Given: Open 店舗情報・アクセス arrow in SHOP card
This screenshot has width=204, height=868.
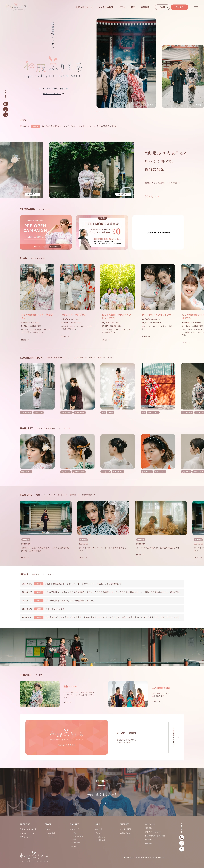Looking at the screenshot, I should [178, 737].
